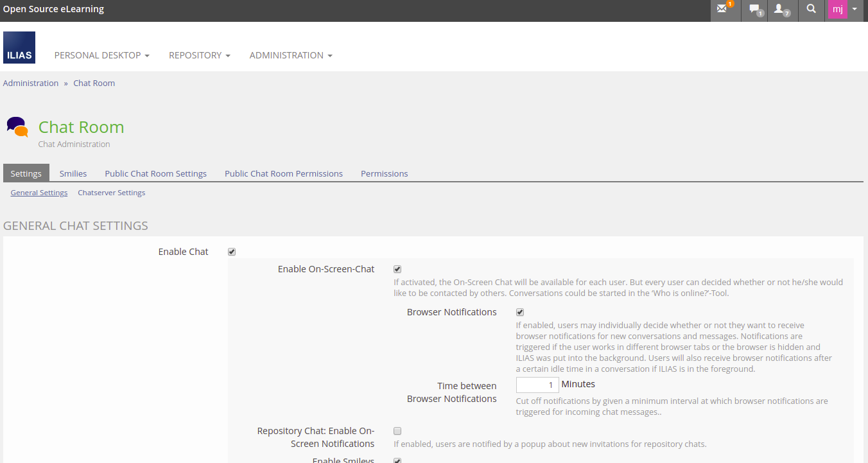
Task: Click the chat conversations icon
Action: point(755,10)
